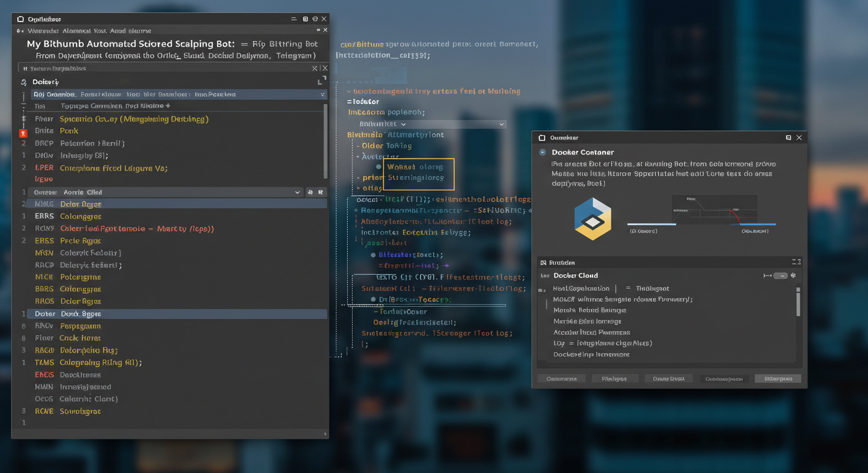This screenshot has width=868, height=473.
Task: Click the Docker hexagon cube logo
Action: pyautogui.click(x=592, y=218)
